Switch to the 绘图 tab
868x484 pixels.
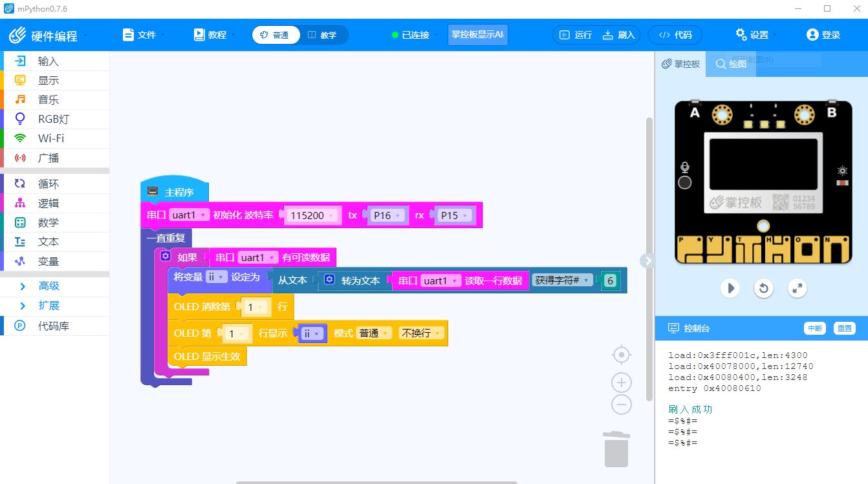(731, 64)
